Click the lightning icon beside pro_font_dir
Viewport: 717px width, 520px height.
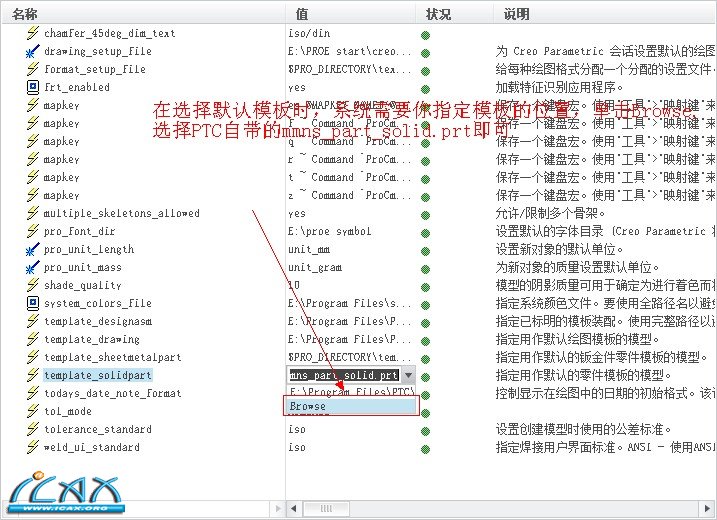[x=32, y=231]
